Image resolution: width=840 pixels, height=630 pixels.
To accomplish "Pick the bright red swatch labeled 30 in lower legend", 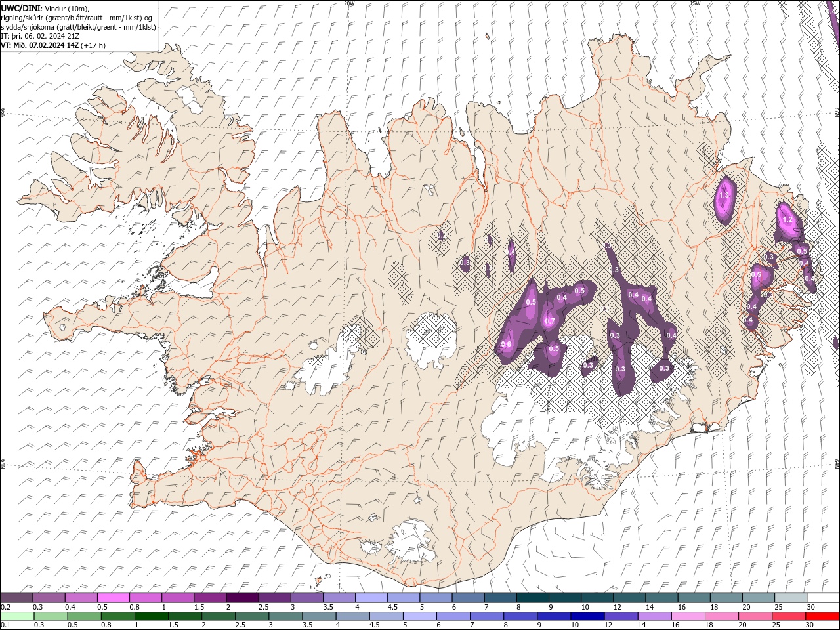I will point(823,616).
